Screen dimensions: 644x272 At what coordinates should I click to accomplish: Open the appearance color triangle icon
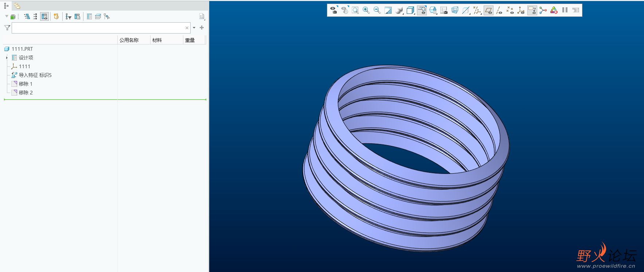coord(554,10)
